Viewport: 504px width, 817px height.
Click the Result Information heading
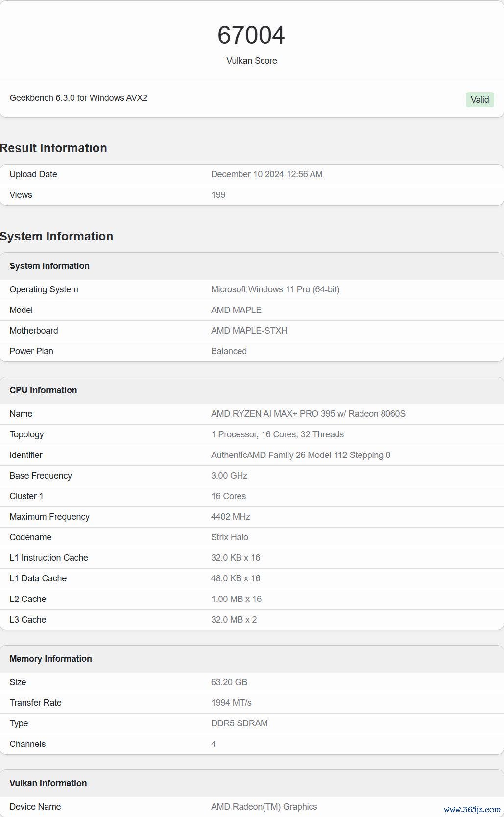pos(53,148)
